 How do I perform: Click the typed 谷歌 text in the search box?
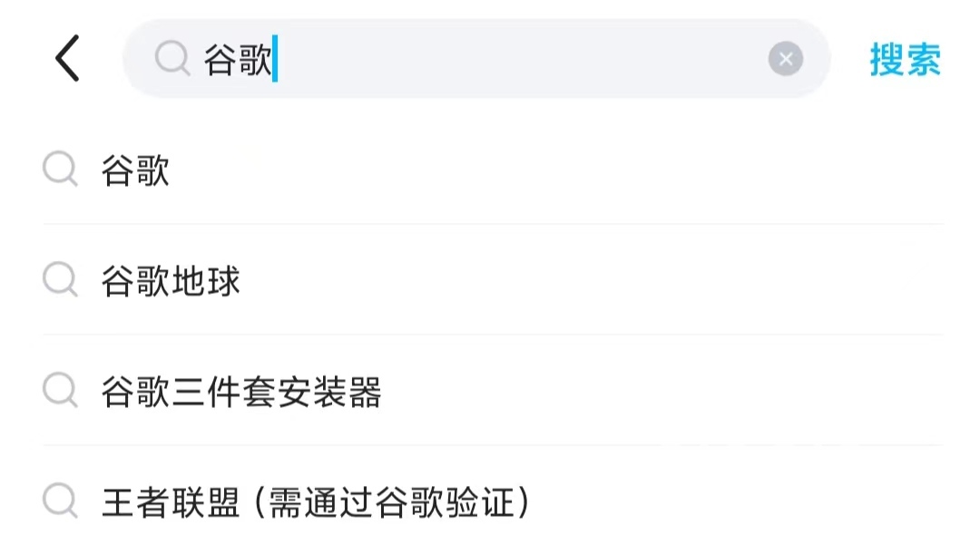coord(238,60)
